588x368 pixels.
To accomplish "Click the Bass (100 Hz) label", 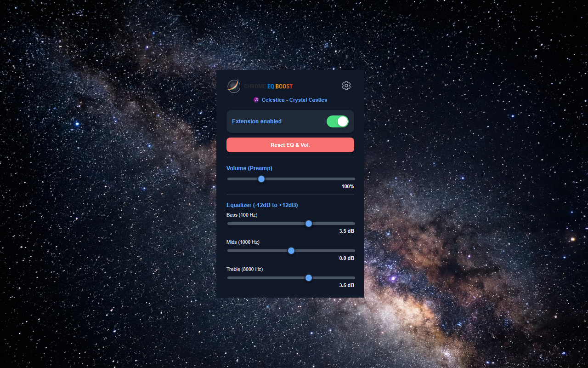I will (242, 215).
